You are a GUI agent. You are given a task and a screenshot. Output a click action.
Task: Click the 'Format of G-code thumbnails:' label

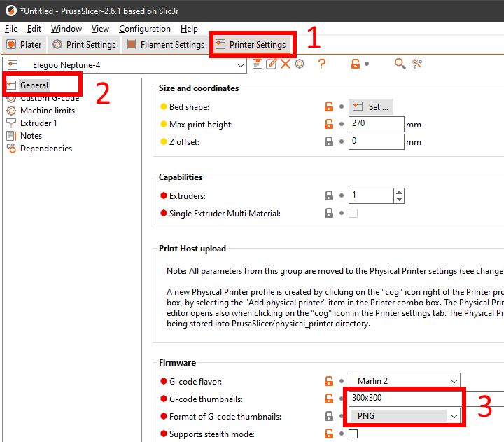click(225, 417)
